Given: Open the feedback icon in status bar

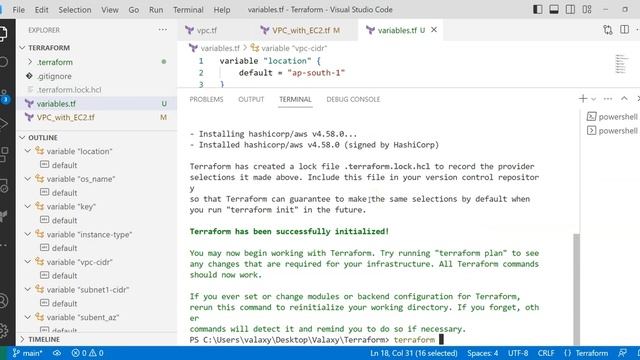Looking at the screenshot, I should click(622, 353).
